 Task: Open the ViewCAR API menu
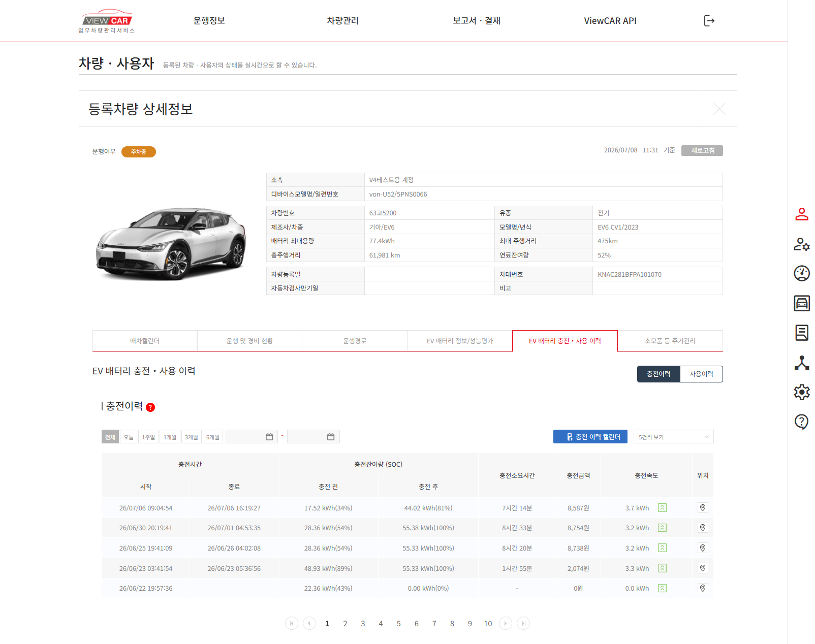[x=610, y=21]
